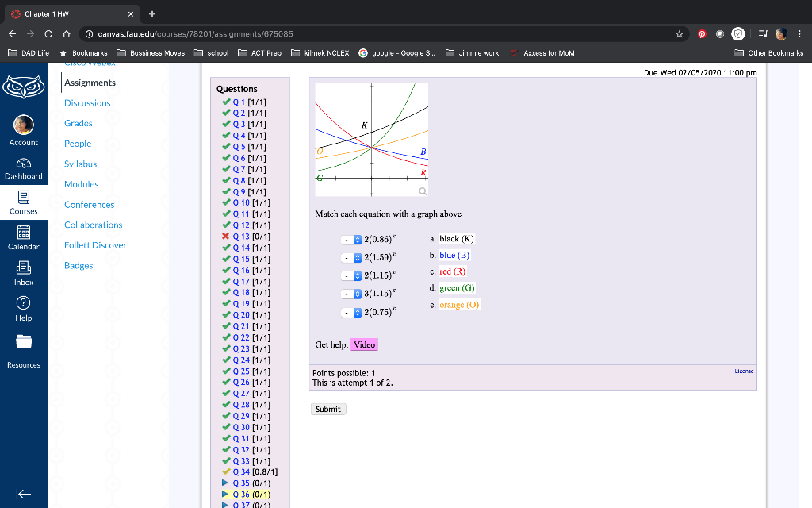Open the shield extension icon
The image size is (812, 508).
pos(738,33)
